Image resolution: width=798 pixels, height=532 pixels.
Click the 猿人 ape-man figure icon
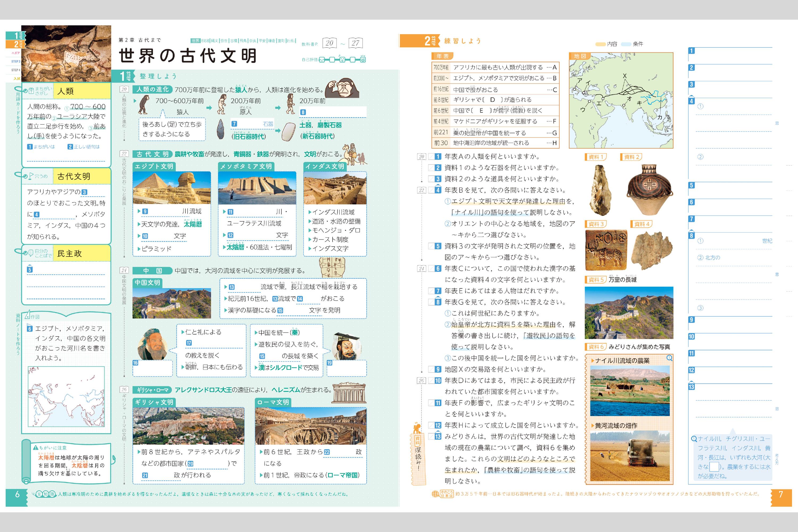pos(144,105)
